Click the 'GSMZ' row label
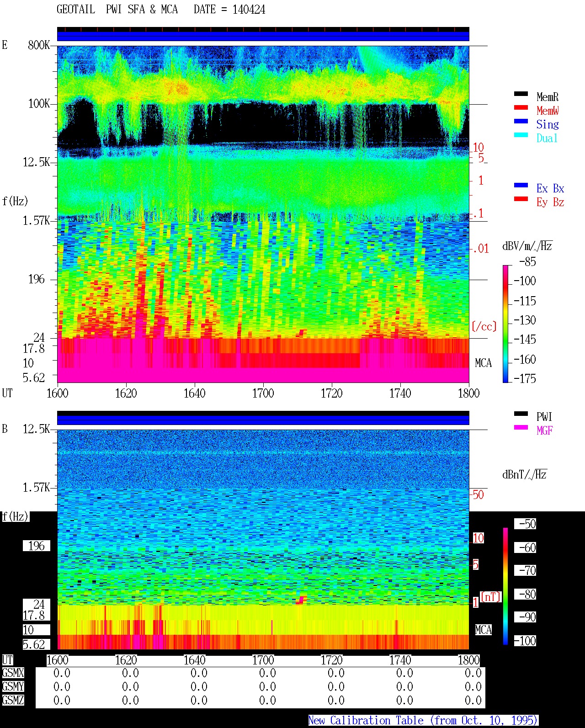 tap(13, 701)
